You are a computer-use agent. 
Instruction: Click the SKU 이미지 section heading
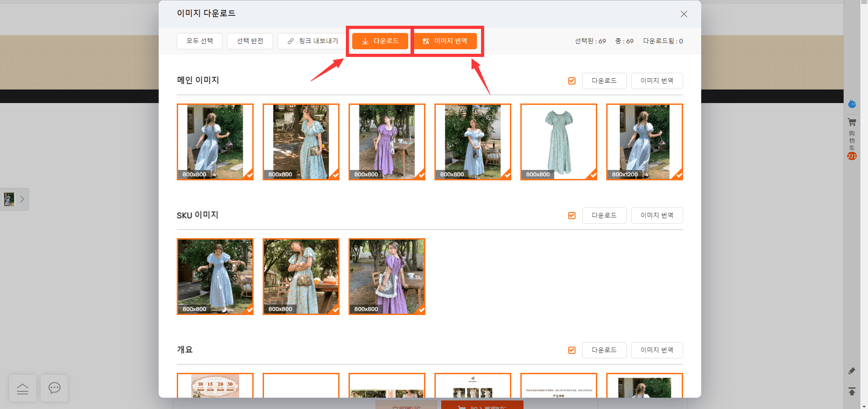pyautogui.click(x=198, y=215)
